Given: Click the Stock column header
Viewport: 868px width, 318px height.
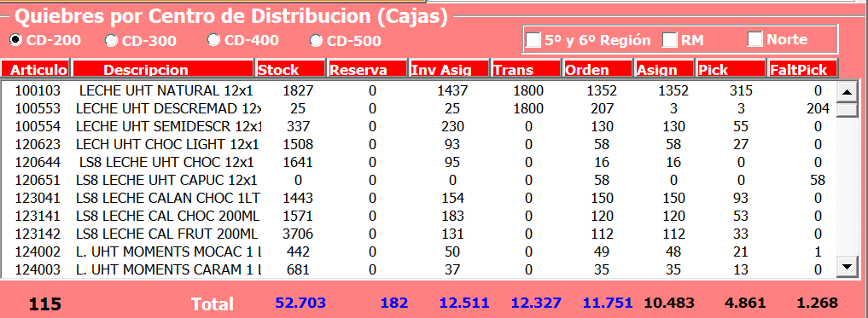Looking at the screenshot, I should click(x=291, y=68).
